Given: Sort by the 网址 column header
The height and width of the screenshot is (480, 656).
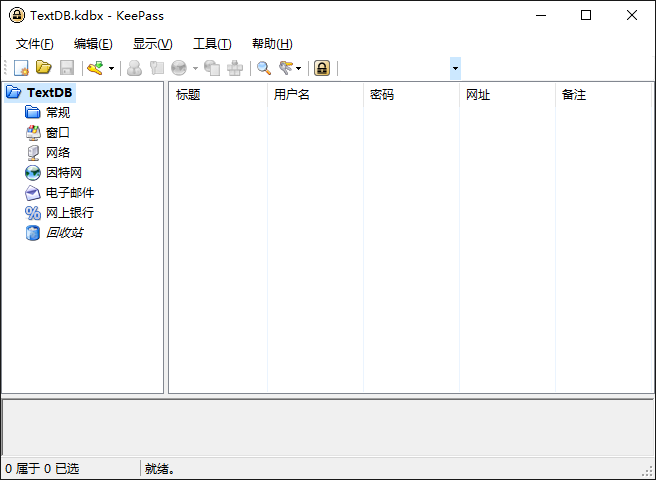Looking at the screenshot, I should click(507, 95).
